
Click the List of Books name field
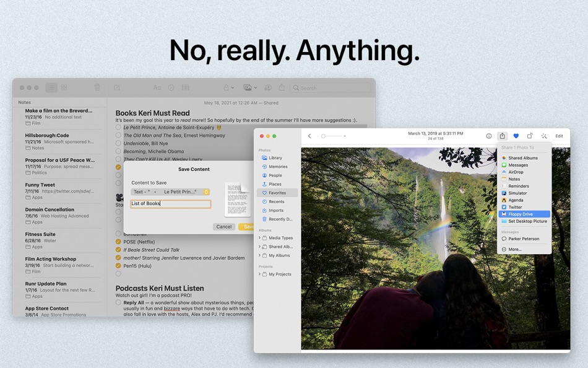pyautogui.click(x=171, y=204)
